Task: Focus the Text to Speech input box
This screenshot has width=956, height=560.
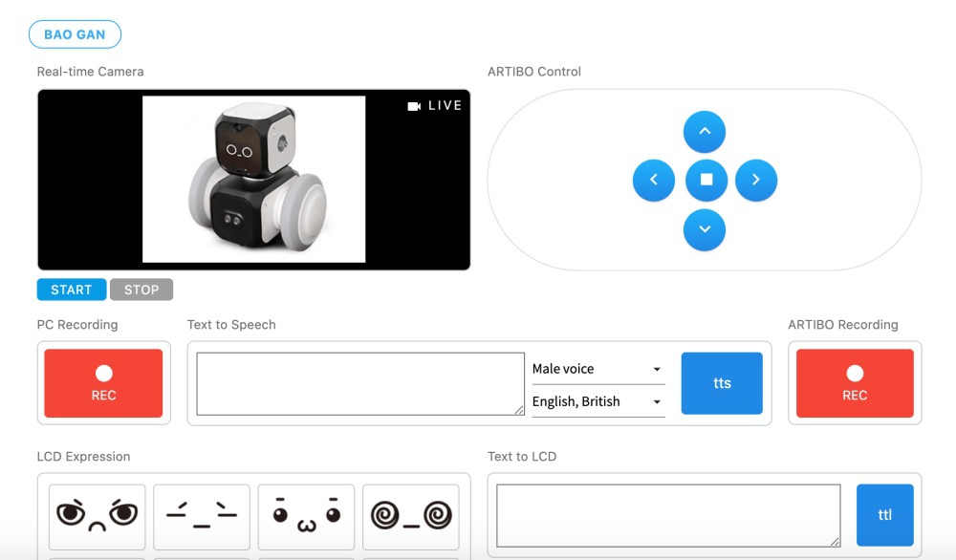Action: pyautogui.click(x=360, y=384)
